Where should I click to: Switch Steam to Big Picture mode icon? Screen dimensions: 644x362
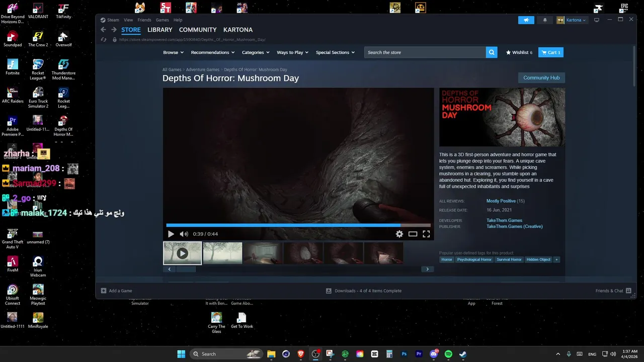tap(597, 20)
